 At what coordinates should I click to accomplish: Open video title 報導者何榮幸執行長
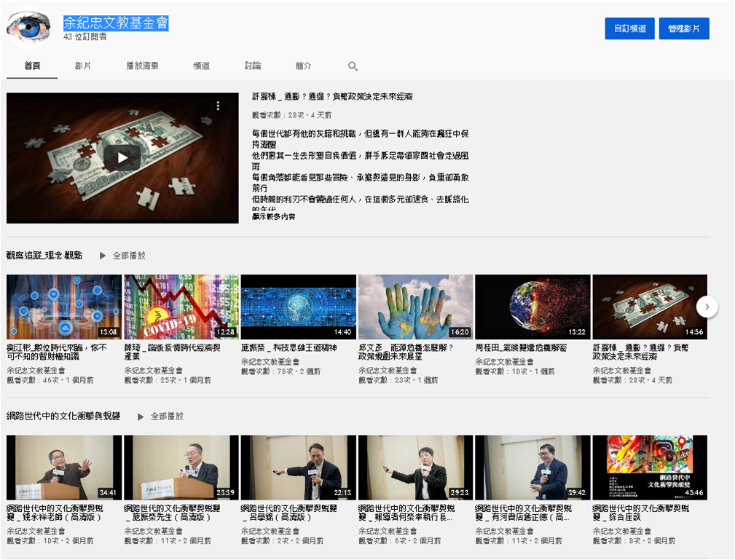pyautogui.click(x=406, y=513)
